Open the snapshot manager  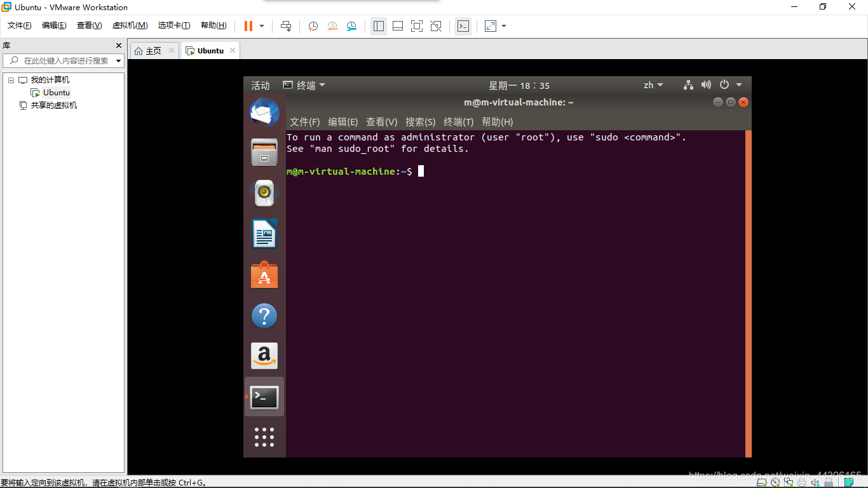tap(351, 26)
